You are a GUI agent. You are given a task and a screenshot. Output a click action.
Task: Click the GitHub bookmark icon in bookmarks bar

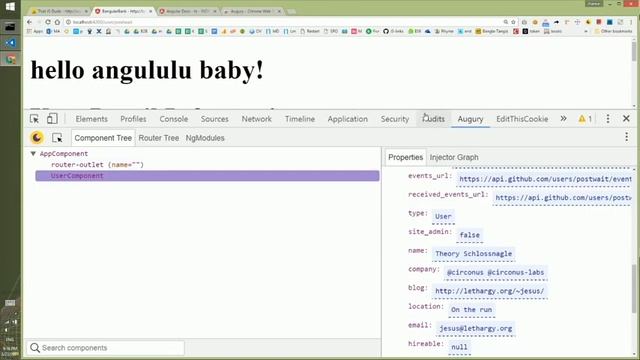pos(386,31)
